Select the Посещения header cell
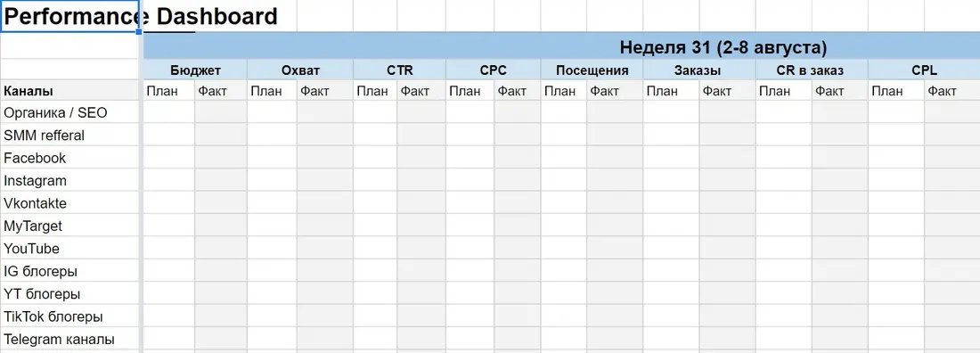The width and height of the screenshot is (980, 353). tap(592, 70)
